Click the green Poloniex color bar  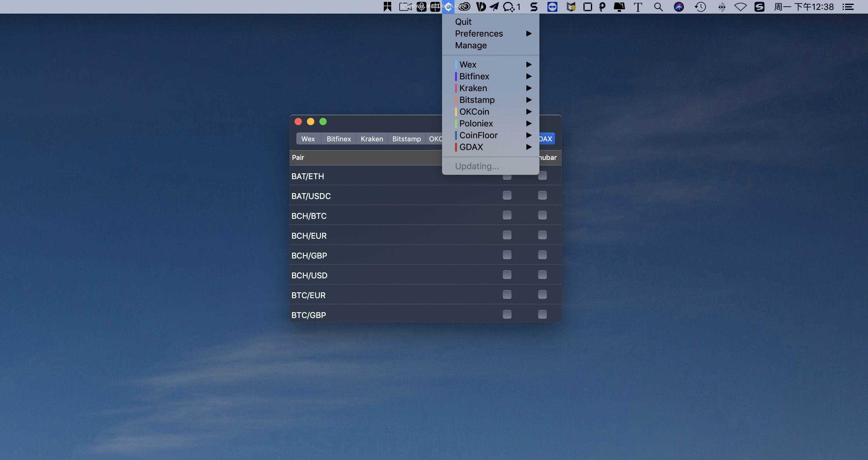click(x=456, y=124)
